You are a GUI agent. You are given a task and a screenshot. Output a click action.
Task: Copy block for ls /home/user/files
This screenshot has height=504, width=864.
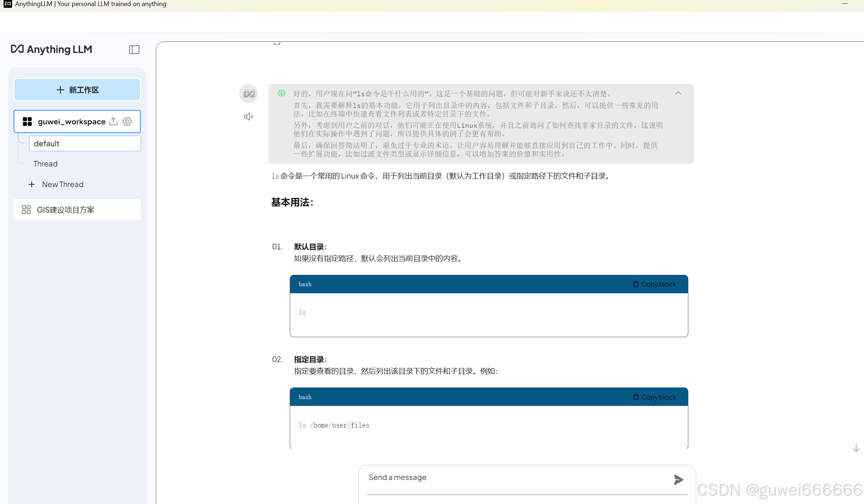point(655,397)
